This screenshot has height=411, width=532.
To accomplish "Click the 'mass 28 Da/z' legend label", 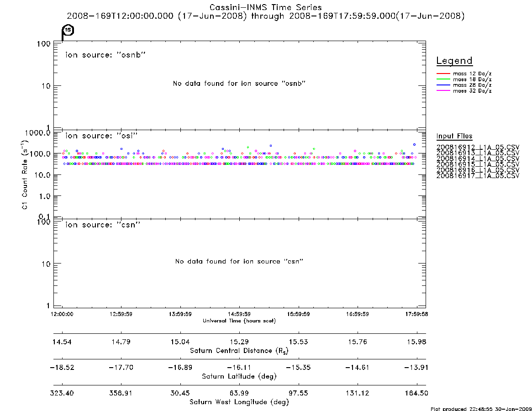I will (x=472, y=85).
